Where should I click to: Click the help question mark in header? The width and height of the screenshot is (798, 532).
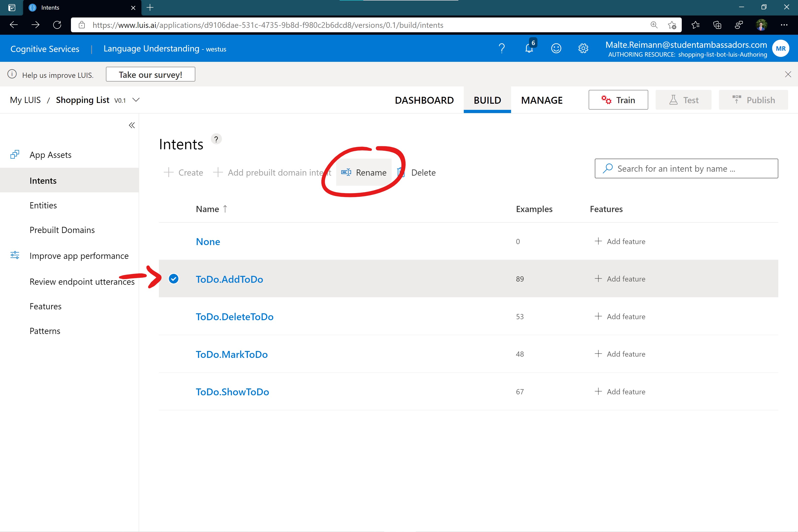pyautogui.click(x=501, y=49)
